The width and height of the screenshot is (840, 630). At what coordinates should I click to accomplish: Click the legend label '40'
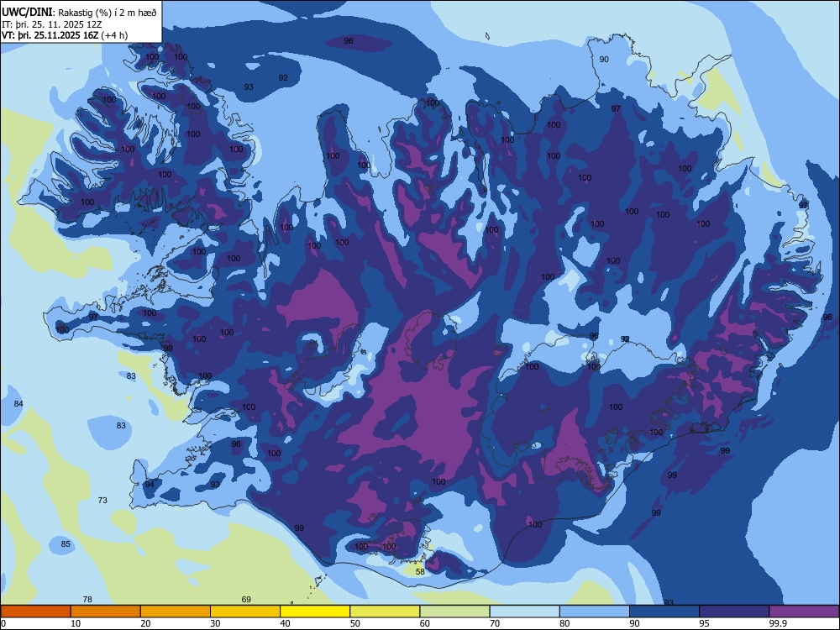click(285, 623)
